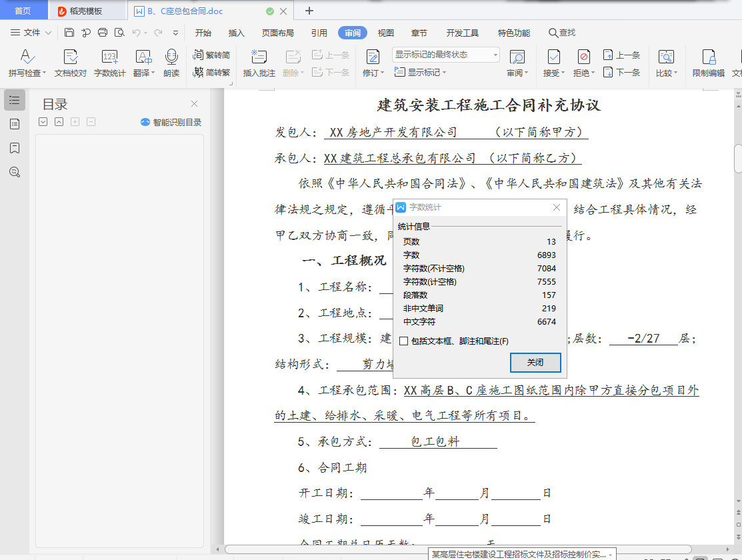Open the 特色功能 ribbon tab
742x560 pixels.
pos(514,33)
